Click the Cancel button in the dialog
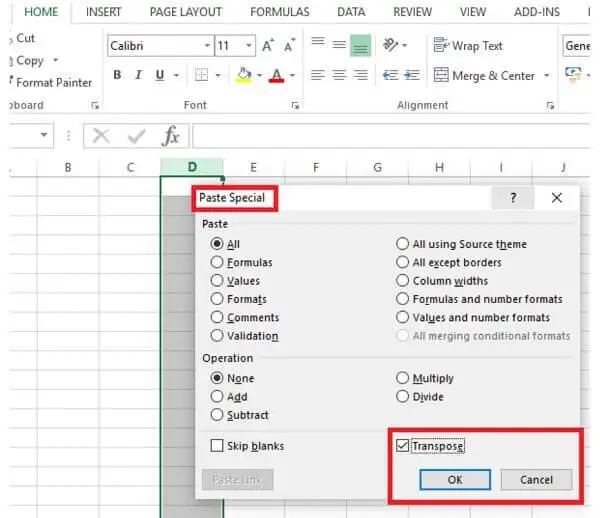Image resolution: width=600 pixels, height=518 pixels. coord(536,480)
